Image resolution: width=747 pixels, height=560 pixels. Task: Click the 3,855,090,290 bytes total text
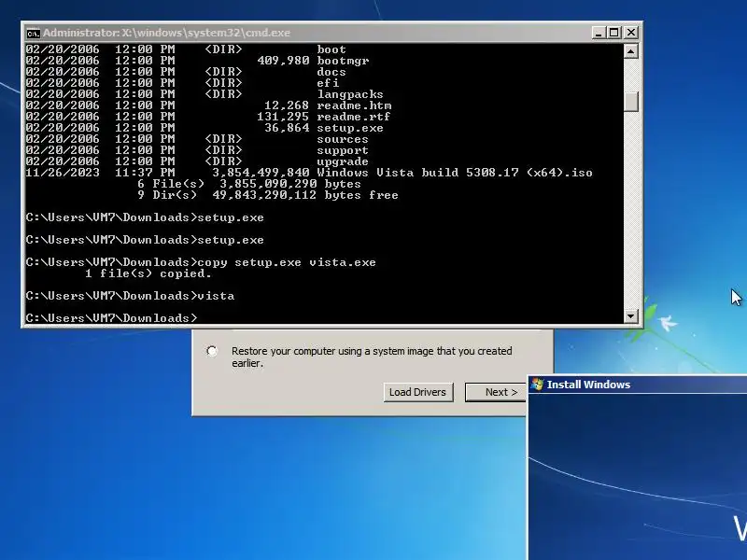pos(290,184)
